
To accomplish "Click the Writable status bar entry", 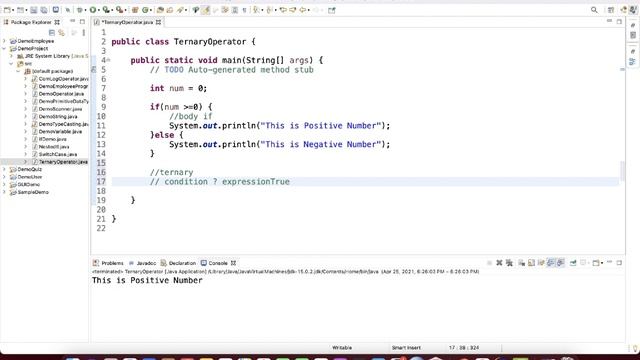I will [x=342, y=348].
